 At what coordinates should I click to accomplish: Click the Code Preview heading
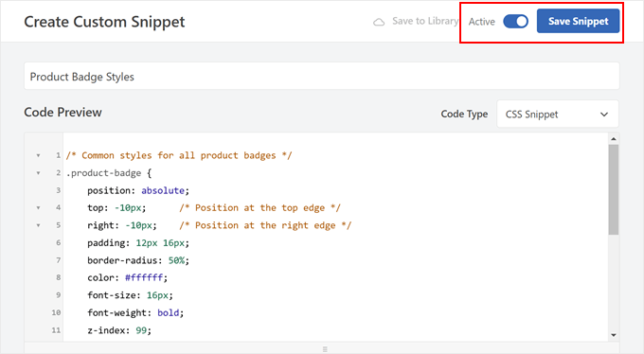pyautogui.click(x=63, y=112)
